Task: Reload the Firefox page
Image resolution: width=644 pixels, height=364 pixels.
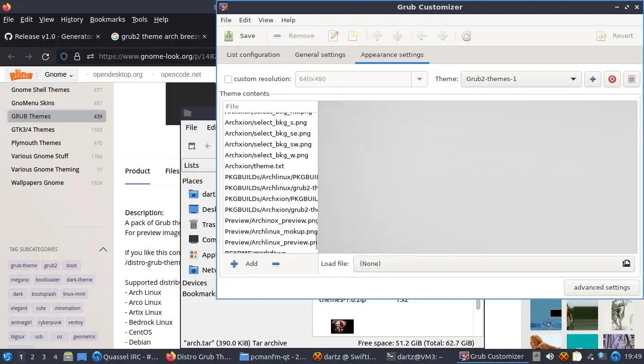Action: pyautogui.click(x=45, y=57)
